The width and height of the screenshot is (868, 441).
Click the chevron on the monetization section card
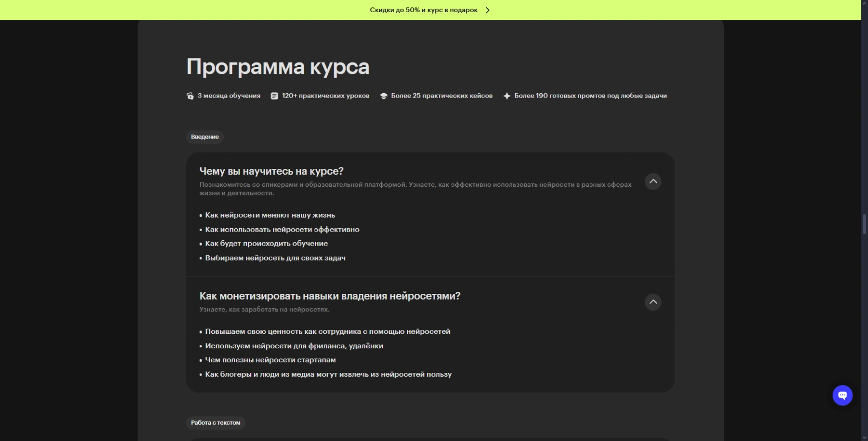point(653,303)
